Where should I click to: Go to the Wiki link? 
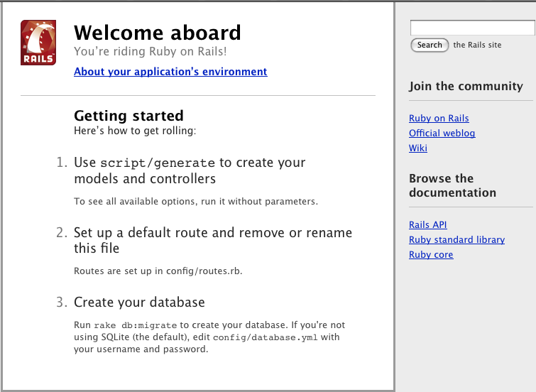click(x=417, y=148)
